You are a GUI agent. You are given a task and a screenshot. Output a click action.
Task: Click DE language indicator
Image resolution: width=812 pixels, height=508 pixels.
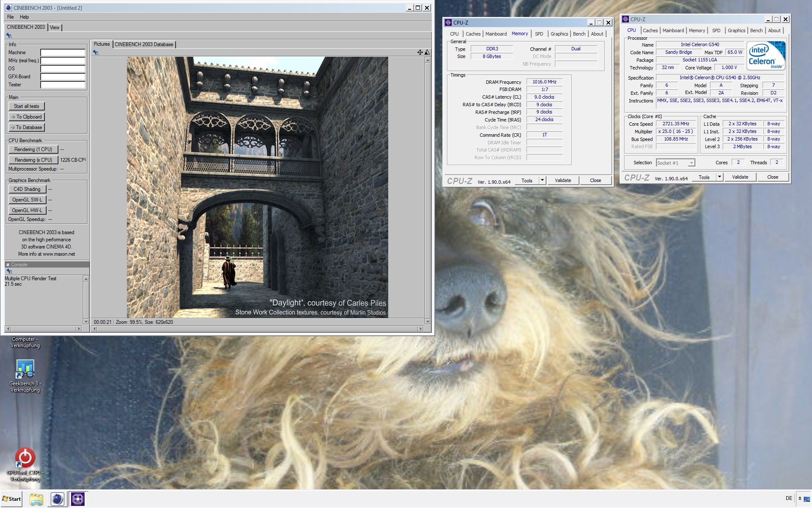[789, 498]
